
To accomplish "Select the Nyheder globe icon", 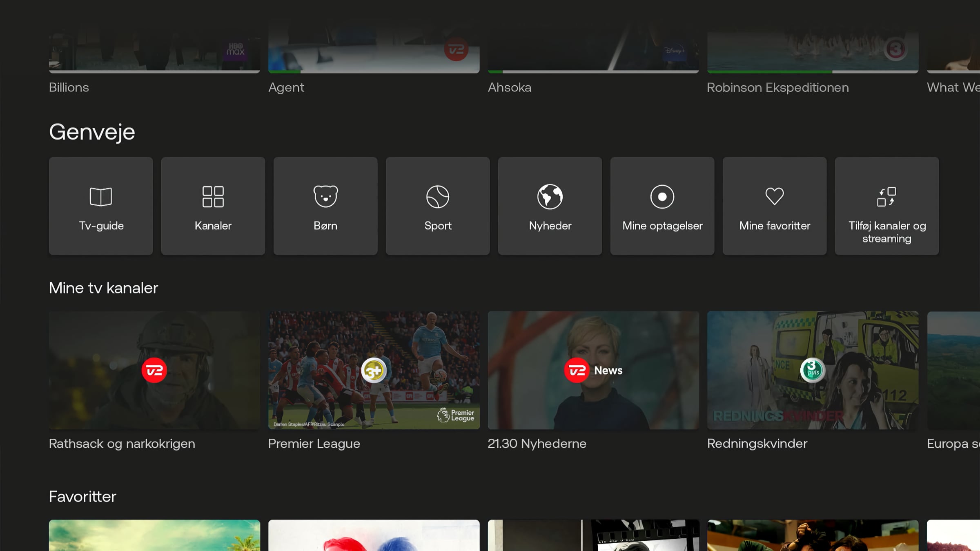I will pyautogui.click(x=550, y=197).
